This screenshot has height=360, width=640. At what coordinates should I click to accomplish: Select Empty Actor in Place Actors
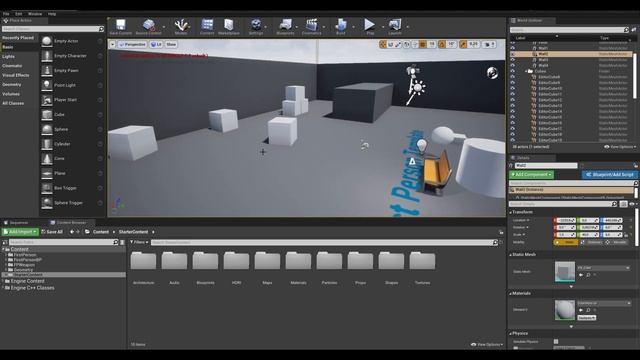coord(71,41)
